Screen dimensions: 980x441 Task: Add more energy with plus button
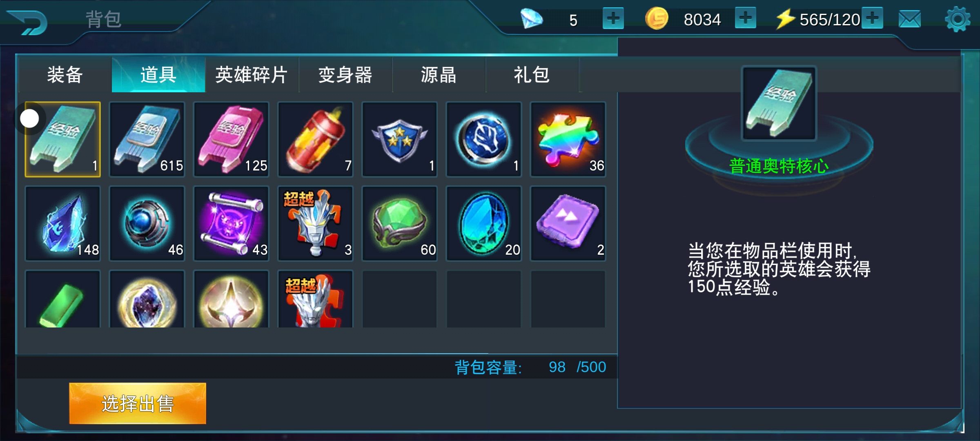(x=872, y=18)
